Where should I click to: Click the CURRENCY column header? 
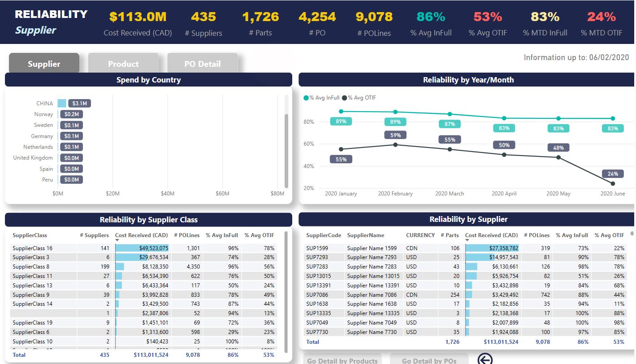point(420,235)
